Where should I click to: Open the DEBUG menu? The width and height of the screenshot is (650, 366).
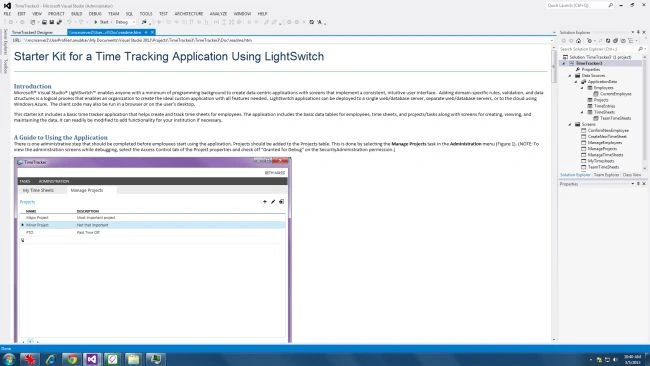tap(95, 14)
